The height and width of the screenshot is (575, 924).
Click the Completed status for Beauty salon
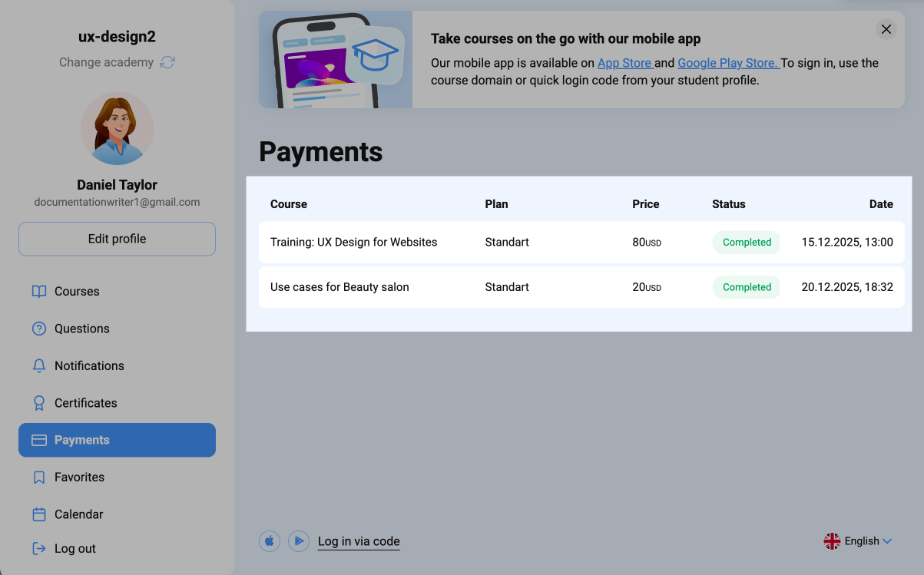click(746, 287)
